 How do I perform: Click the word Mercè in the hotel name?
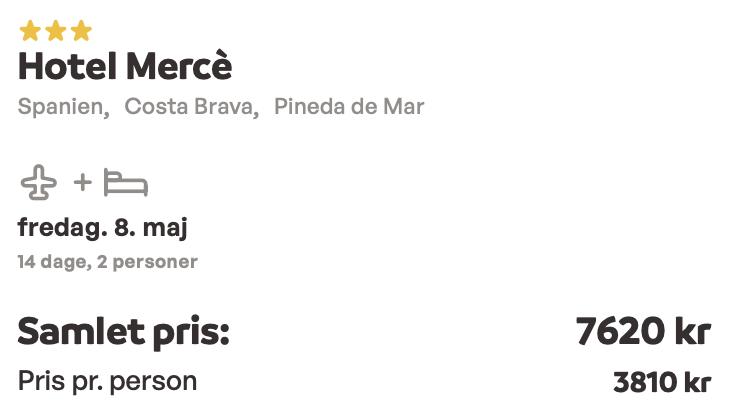(179, 67)
